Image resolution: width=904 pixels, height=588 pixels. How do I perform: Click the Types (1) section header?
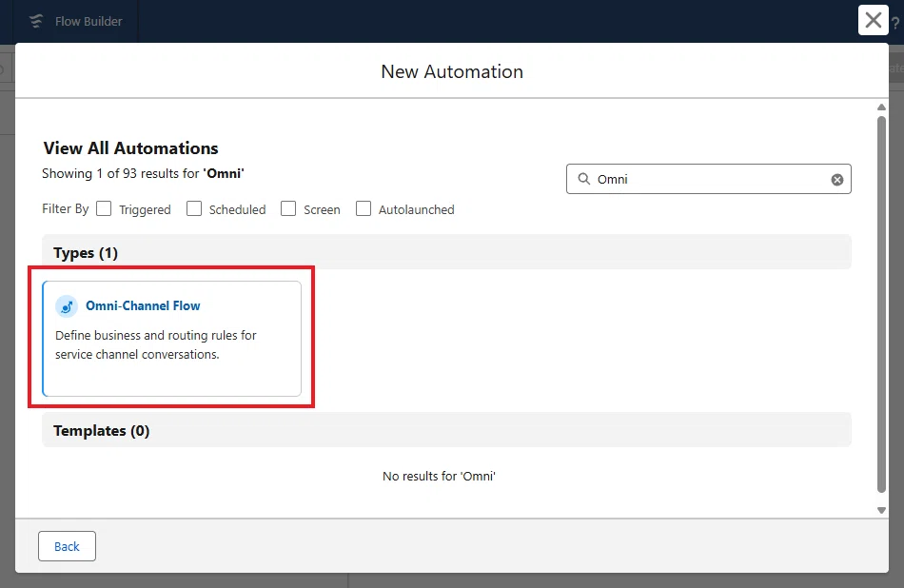pos(446,252)
